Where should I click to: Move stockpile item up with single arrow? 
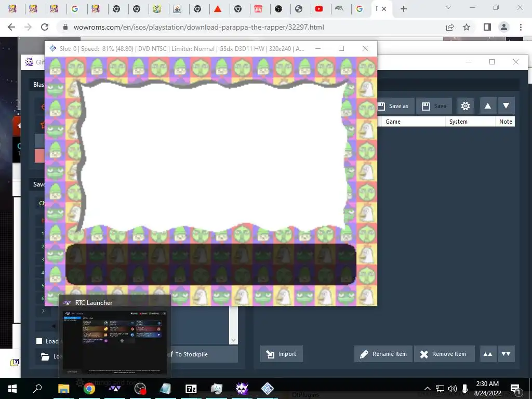click(x=487, y=106)
